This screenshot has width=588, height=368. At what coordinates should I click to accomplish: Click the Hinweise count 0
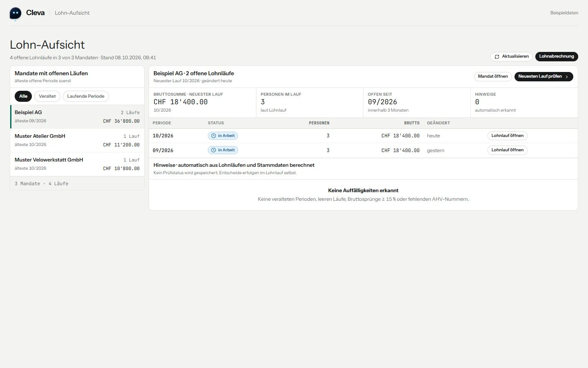[x=477, y=102]
